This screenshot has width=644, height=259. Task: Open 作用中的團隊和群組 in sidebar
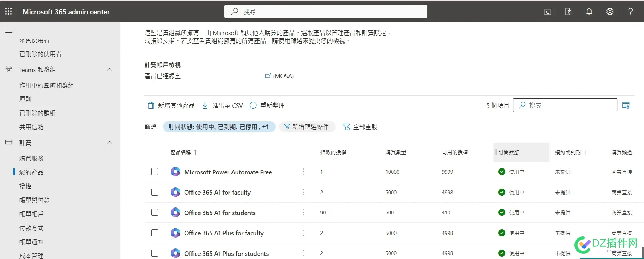point(47,85)
